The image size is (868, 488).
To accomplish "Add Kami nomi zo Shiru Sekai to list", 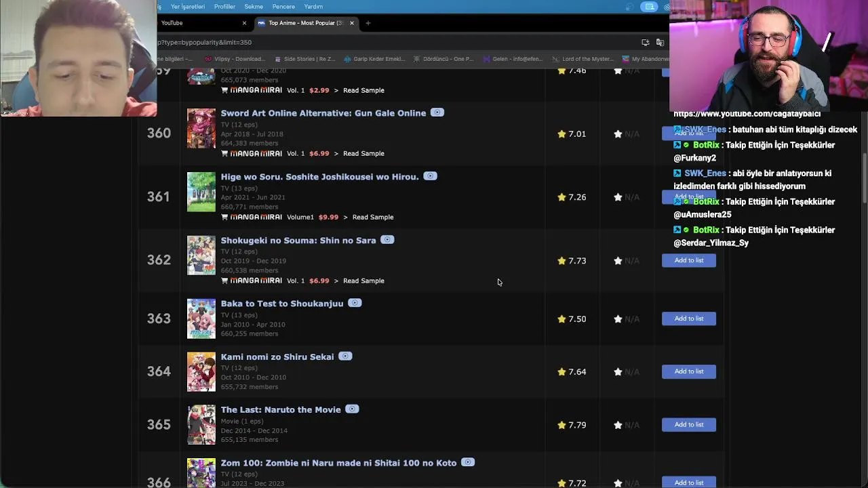I will (x=689, y=371).
